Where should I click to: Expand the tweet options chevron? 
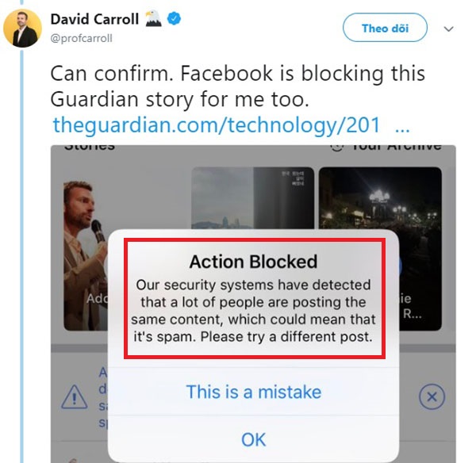point(448,29)
